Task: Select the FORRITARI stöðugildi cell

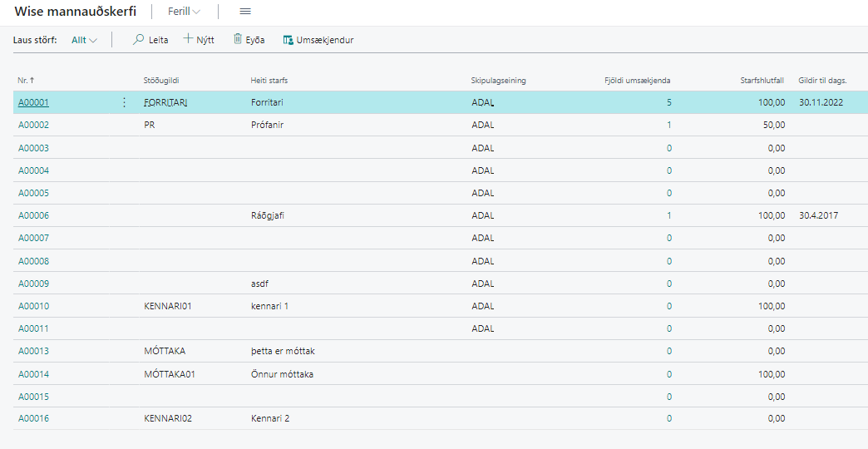Action: point(165,103)
